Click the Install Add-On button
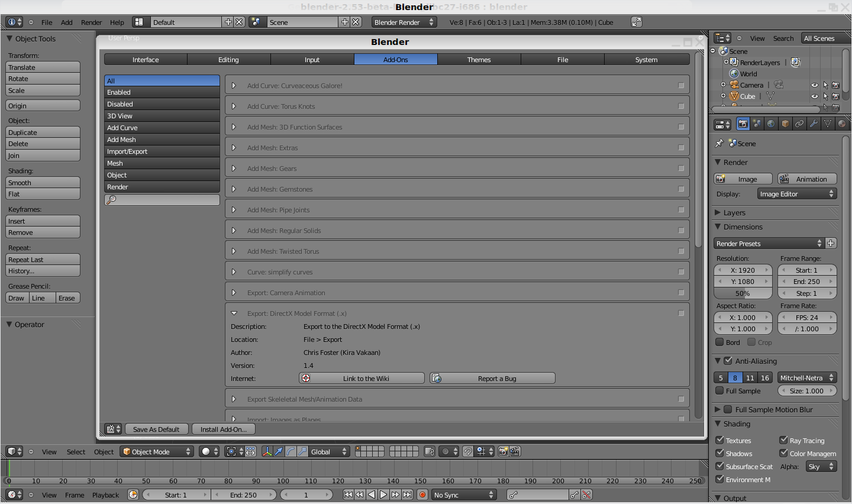 223,429
